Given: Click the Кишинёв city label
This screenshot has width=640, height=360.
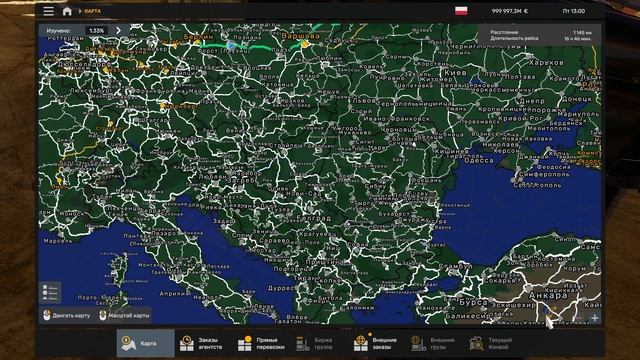Looking at the screenshot, I should tap(451, 151).
